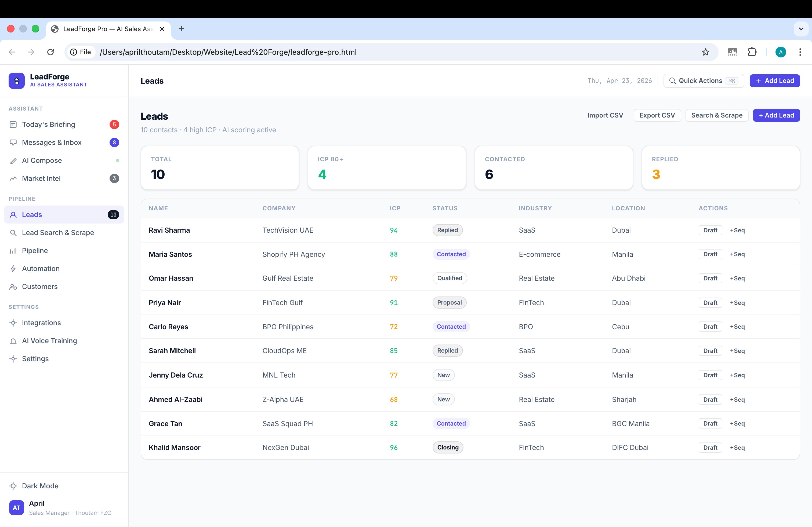The height and width of the screenshot is (527, 812).
Task: Click the Contacted status badge for Maria Santos
Action: [451, 254]
